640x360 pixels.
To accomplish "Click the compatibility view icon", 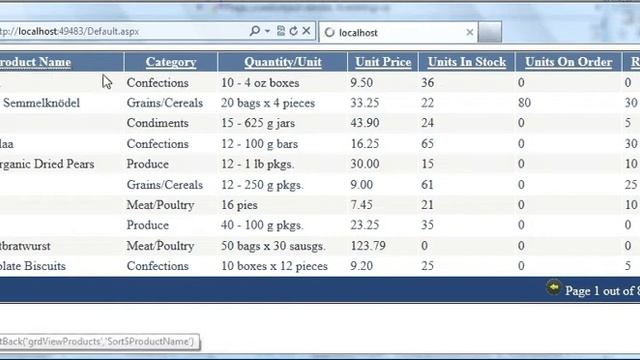I will point(281,31).
